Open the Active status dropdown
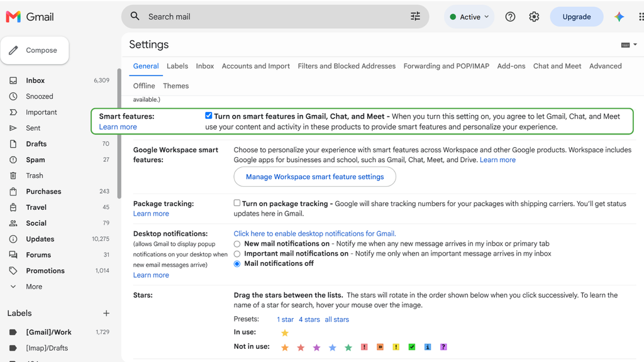 pyautogui.click(x=469, y=17)
